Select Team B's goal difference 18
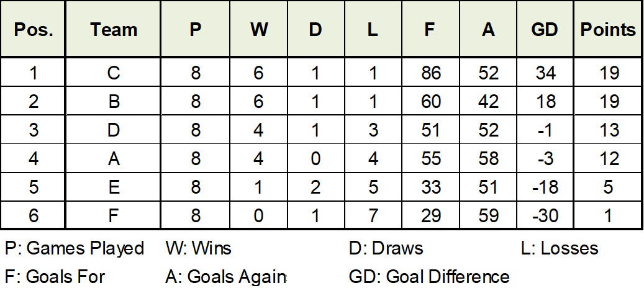The height and width of the screenshot is (288, 644). tap(545, 102)
